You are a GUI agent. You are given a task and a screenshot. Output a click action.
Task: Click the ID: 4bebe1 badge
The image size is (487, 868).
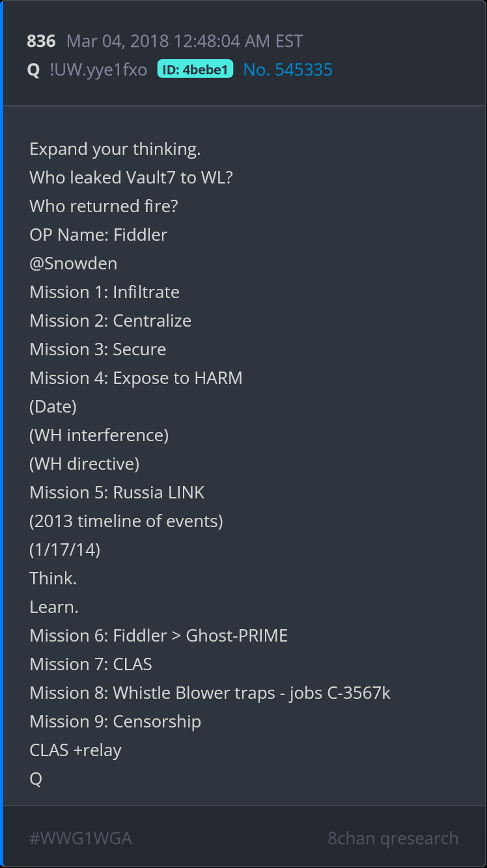pos(195,70)
